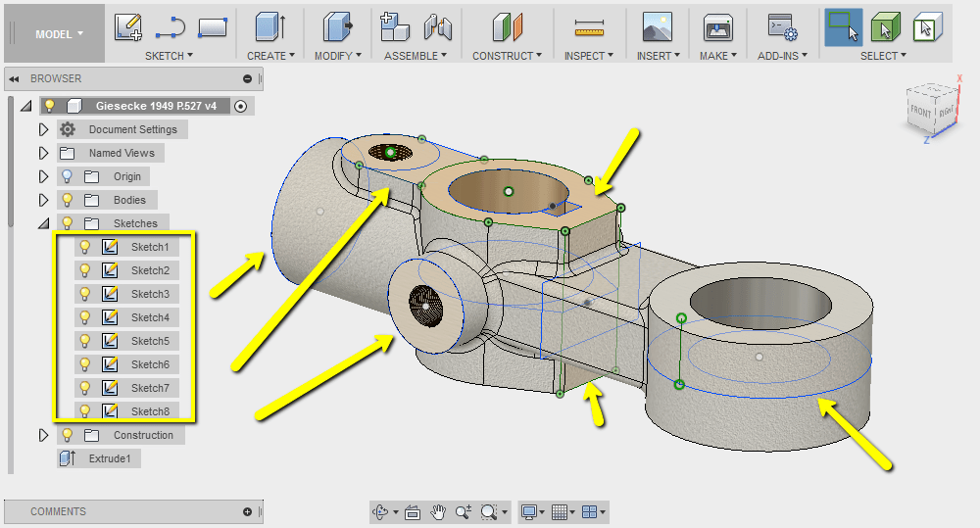Expand the Construction folder node

(x=43, y=435)
